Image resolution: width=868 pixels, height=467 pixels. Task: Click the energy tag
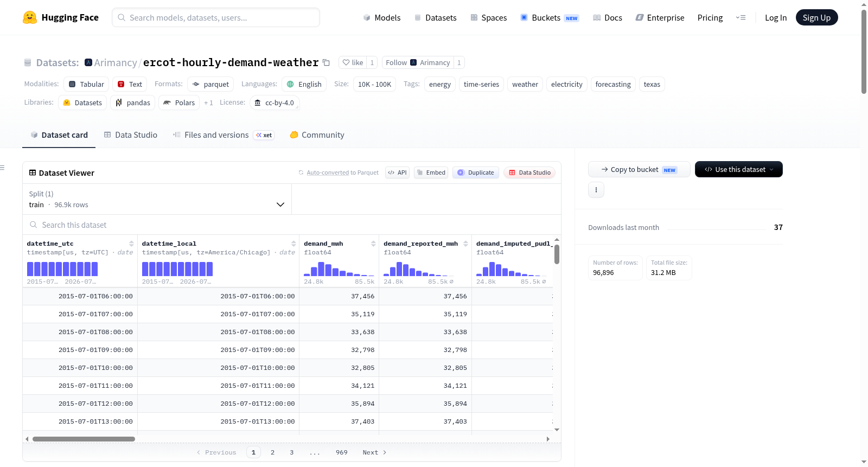(440, 84)
